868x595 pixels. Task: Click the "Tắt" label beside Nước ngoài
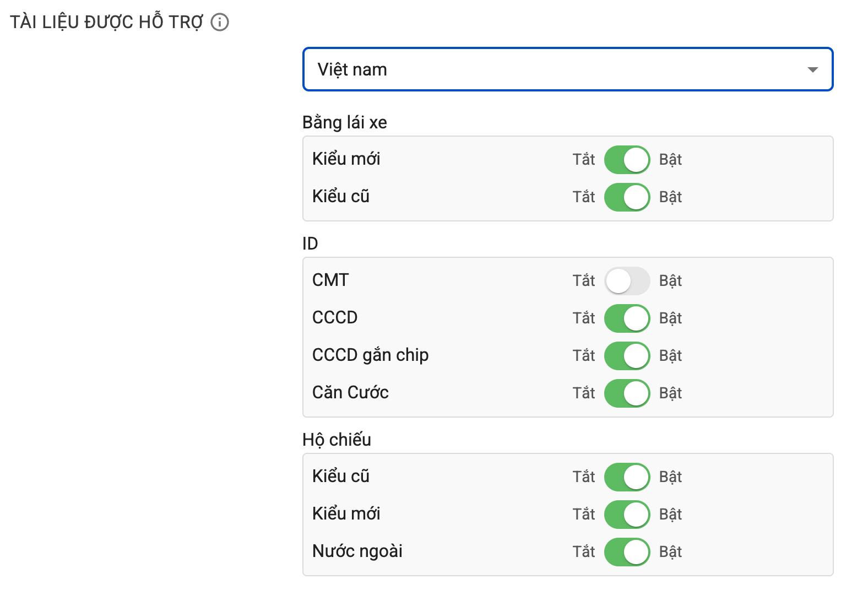point(584,551)
